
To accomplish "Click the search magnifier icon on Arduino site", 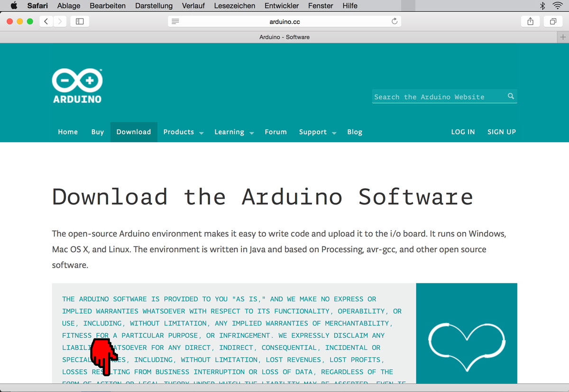I will point(511,96).
